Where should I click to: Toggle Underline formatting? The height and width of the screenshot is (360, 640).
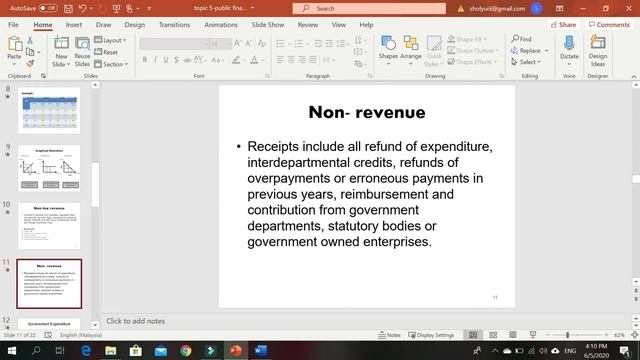tap(166, 60)
